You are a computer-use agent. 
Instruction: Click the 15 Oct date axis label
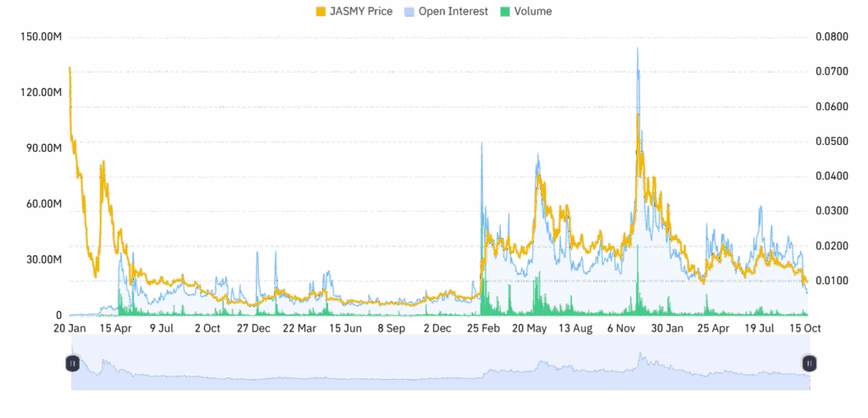(x=807, y=327)
